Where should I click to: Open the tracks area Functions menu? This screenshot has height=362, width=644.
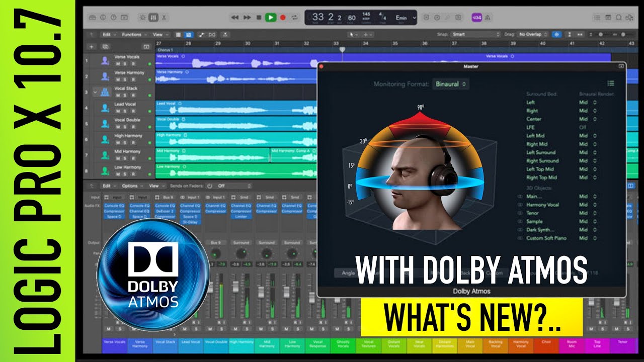click(x=133, y=35)
